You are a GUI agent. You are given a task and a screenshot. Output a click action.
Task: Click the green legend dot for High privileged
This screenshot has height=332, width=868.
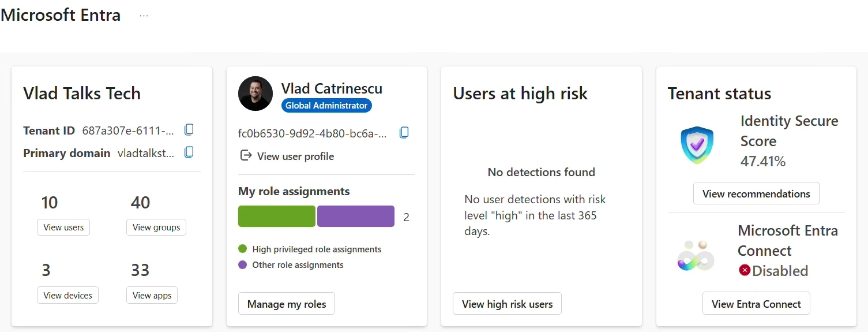[242, 249]
